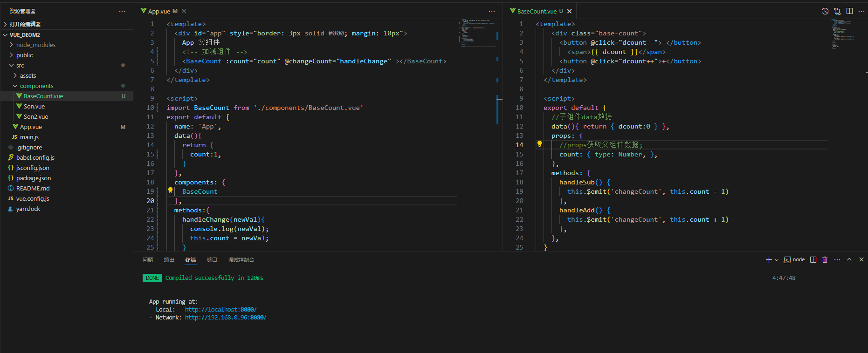Switch to the 问题 panel tab
868x353 pixels.
click(148, 260)
